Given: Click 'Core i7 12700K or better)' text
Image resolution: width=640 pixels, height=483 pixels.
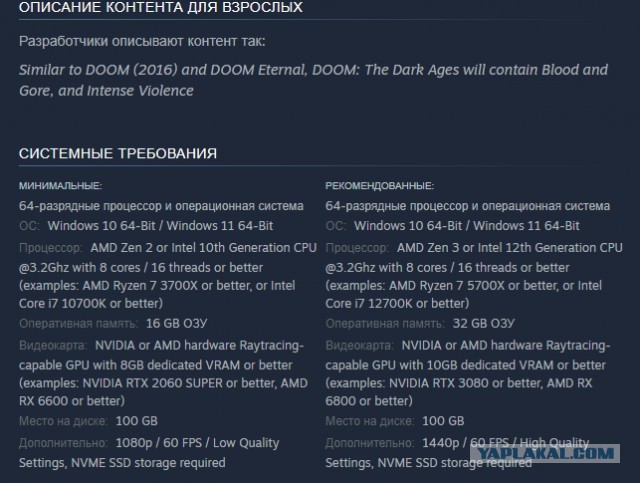Looking at the screenshot, I should coord(397,304).
